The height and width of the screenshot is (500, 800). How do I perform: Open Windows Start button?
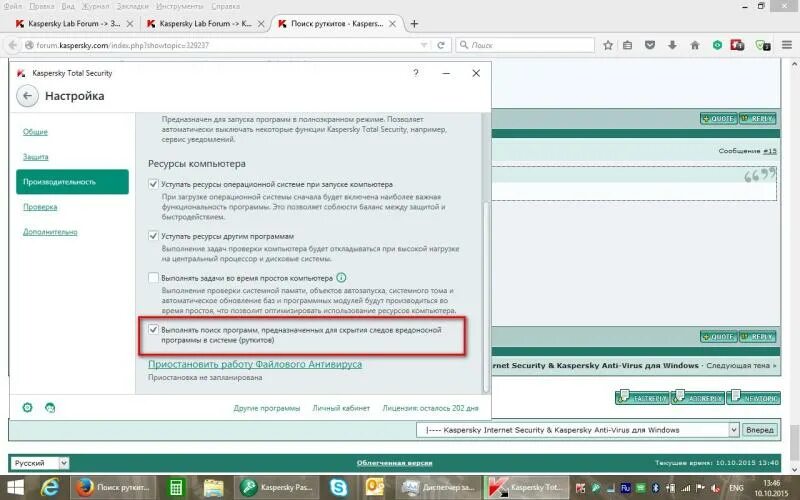pyautogui.click(x=15, y=487)
